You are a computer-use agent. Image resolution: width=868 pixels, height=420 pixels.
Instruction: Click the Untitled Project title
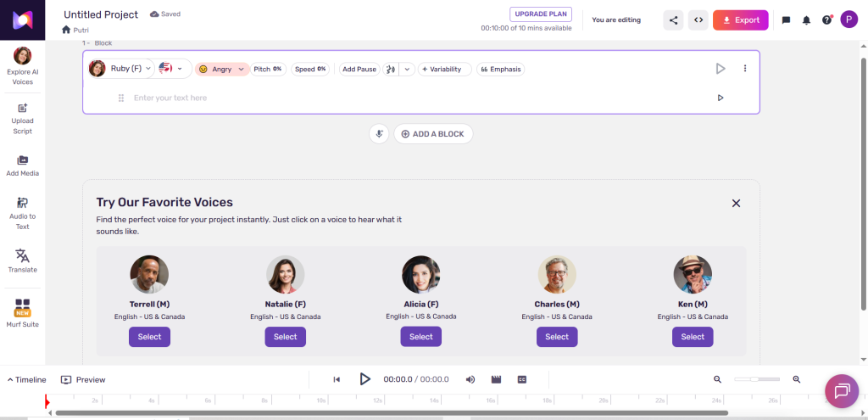(x=101, y=14)
